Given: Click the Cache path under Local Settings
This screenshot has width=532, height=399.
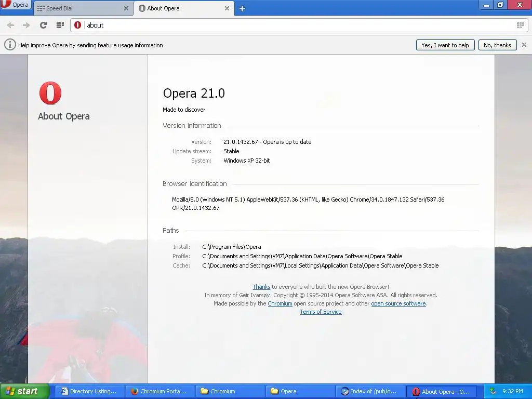Looking at the screenshot, I should 320,265.
